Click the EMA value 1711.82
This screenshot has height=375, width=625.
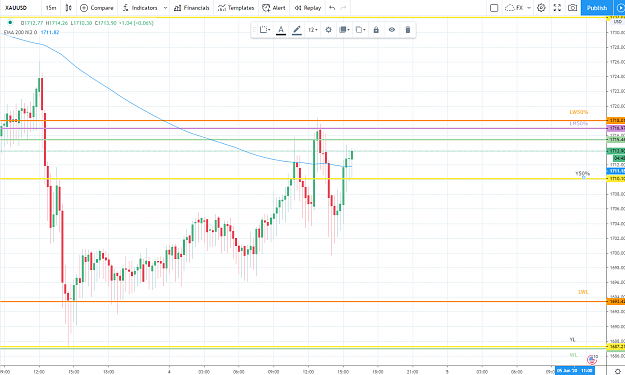[50, 32]
